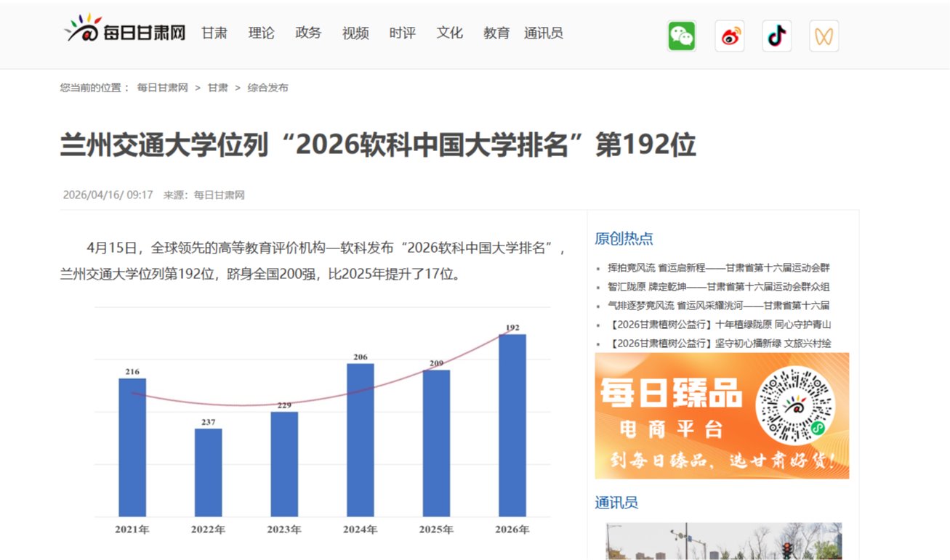Viewport: 950px width, 560px height.
Task: Click the WeChat Channels butterfly icon
Action: pyautogui.click(x=824, y=34)
